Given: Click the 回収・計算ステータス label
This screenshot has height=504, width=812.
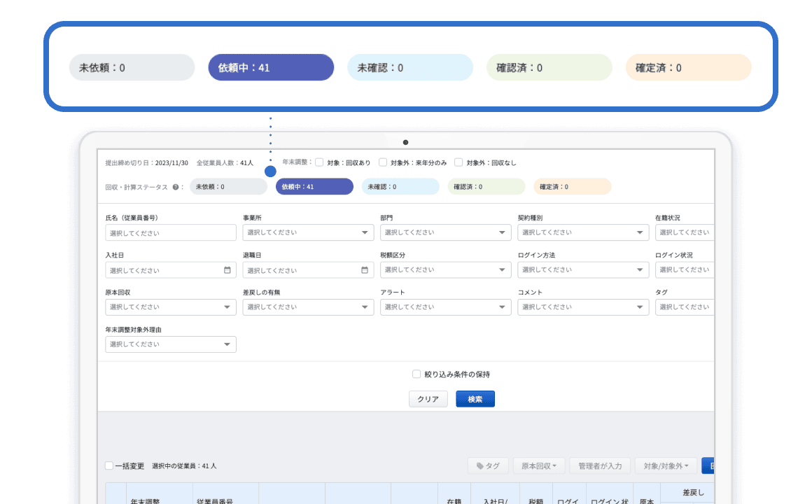Looking at the screenshot, I should click(136, 187).
